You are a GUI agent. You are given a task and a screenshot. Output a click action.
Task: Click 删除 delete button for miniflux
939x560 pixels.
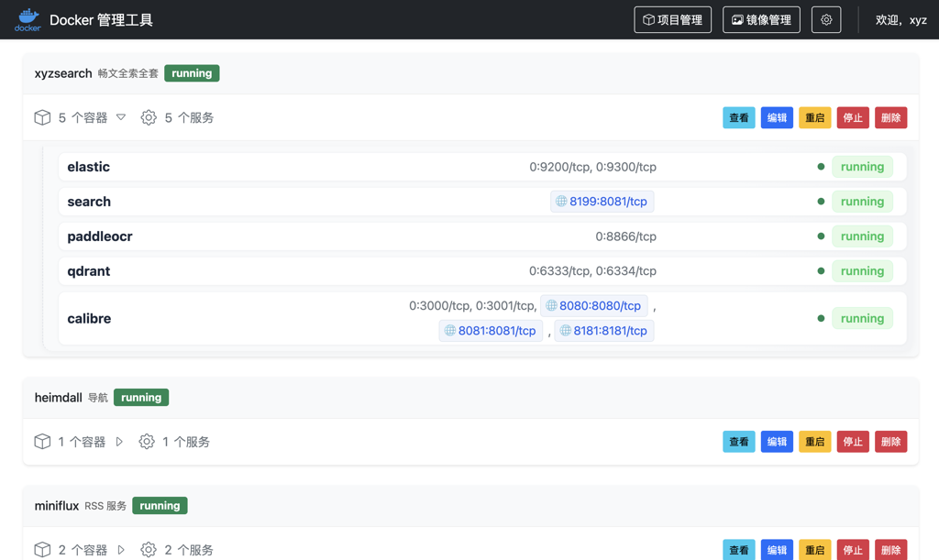890,550
